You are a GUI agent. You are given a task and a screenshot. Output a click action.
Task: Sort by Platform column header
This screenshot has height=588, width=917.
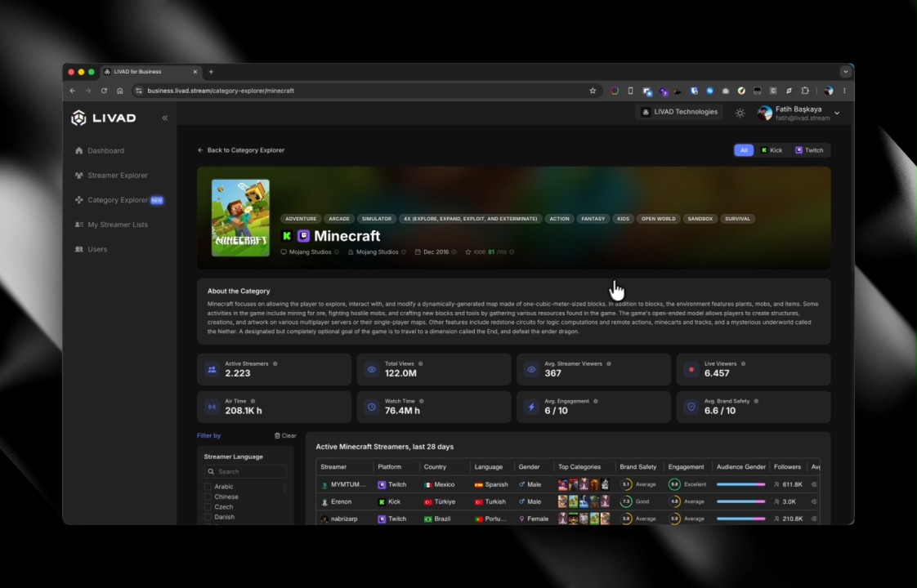coord(390,467)
